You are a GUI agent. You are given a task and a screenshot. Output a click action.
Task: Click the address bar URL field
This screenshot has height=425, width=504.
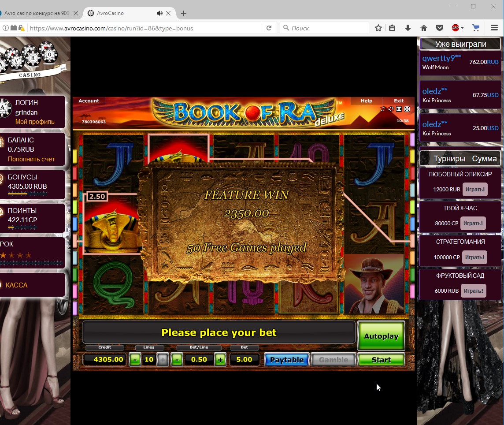click(x=145, y=28)
